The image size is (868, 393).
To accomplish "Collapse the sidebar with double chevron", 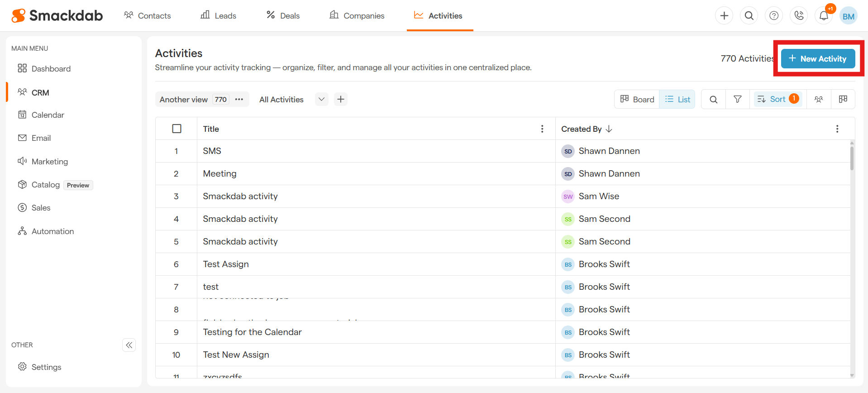I will pyautogui.click(x=129, y=345).
